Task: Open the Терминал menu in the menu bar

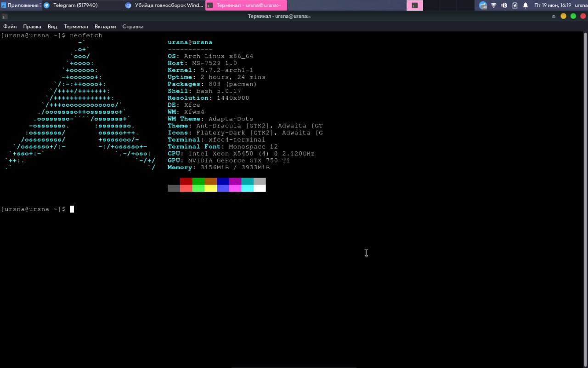Action: pos(76,27)
